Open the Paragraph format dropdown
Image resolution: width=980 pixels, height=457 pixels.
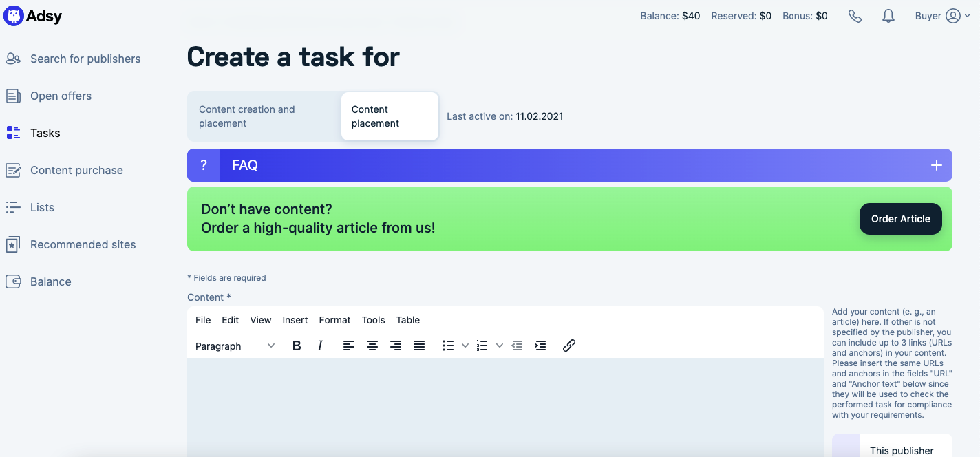point(235,346)
